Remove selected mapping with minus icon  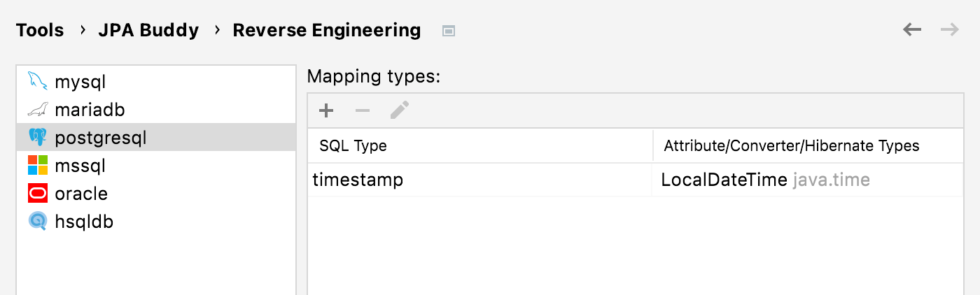[363, 110]
